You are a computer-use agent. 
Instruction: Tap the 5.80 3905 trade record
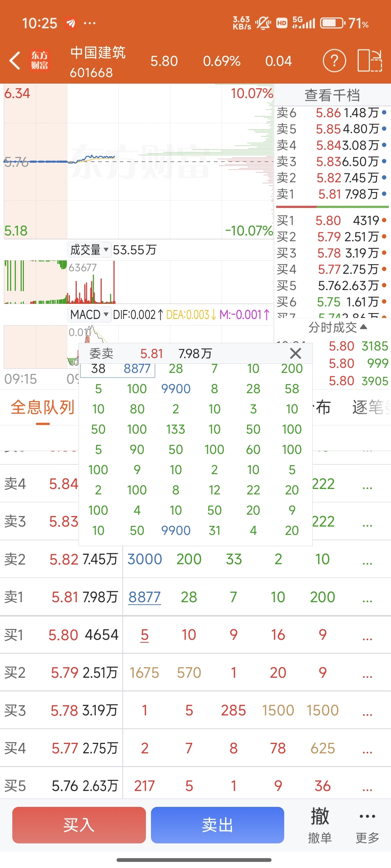358,381
